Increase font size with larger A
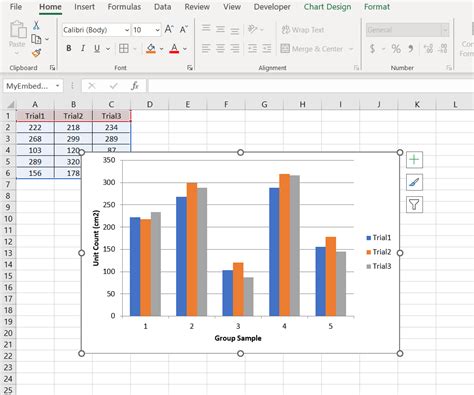This screenshot has height=395, width=474. 169,29
